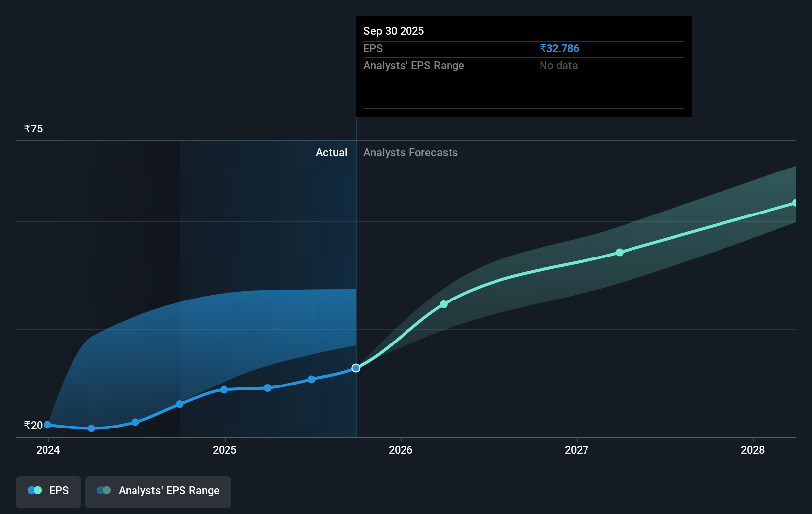
Task: Click the first EPS data point near 2024
Action: (x=47, y=425)
